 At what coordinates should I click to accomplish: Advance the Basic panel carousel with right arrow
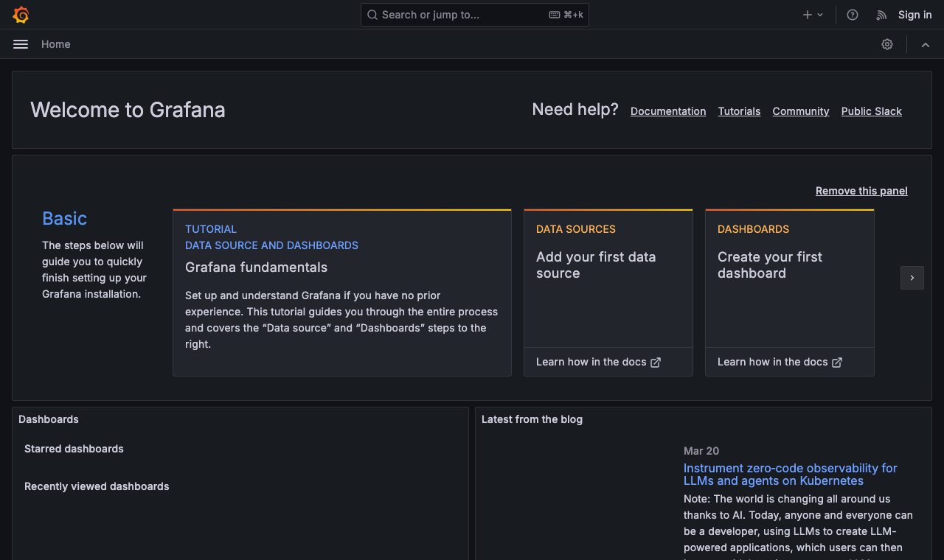point(912,278)
